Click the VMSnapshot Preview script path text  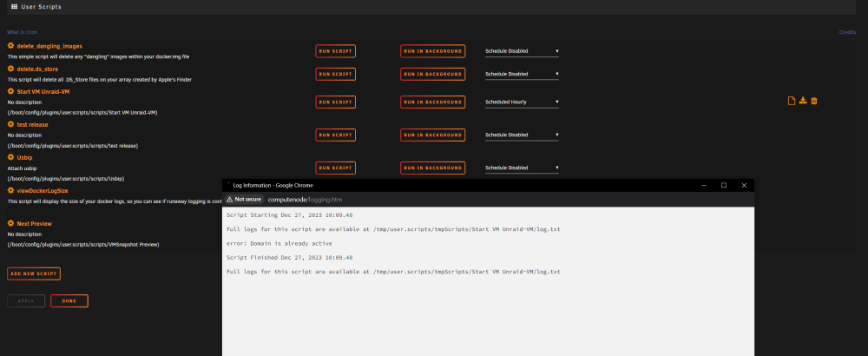pyautogui.click(x=83, y=244)
